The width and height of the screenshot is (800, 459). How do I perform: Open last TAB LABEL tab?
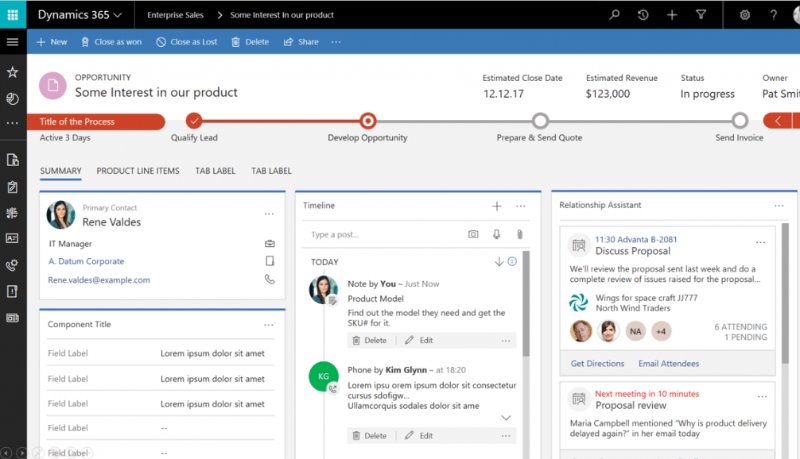click(271, 171)
